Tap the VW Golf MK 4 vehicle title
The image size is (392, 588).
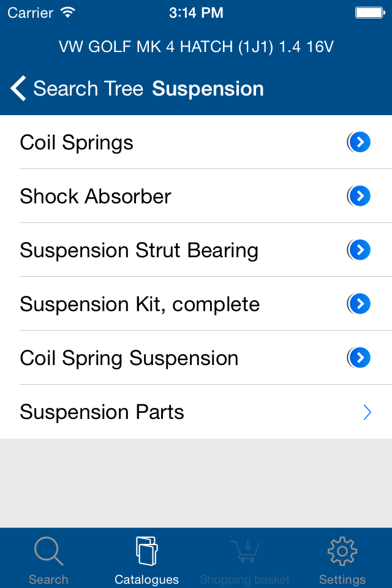point(196,47)
